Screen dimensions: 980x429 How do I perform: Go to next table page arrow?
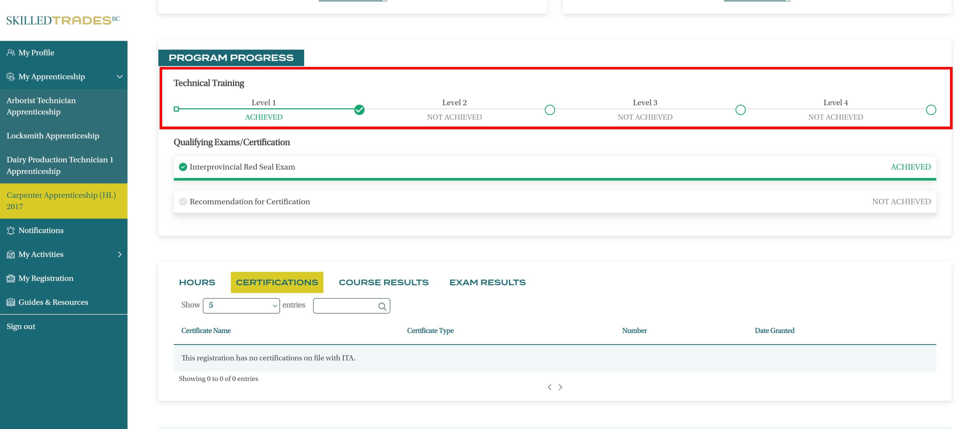coord(560,387)
